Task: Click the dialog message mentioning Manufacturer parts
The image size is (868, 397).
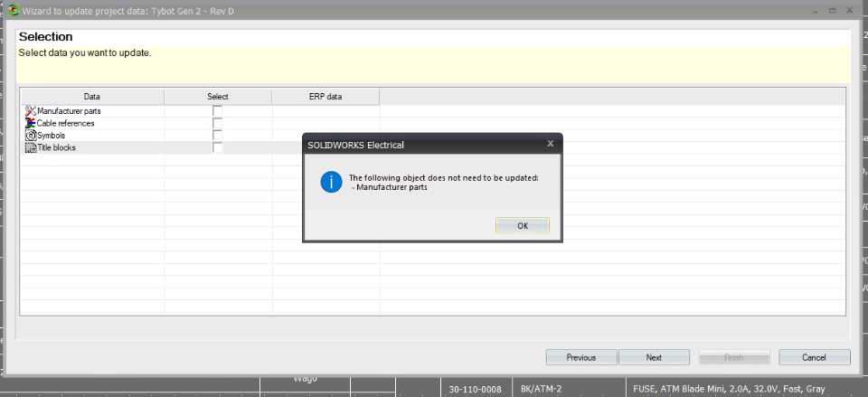Action: click(x=443, y=182)
